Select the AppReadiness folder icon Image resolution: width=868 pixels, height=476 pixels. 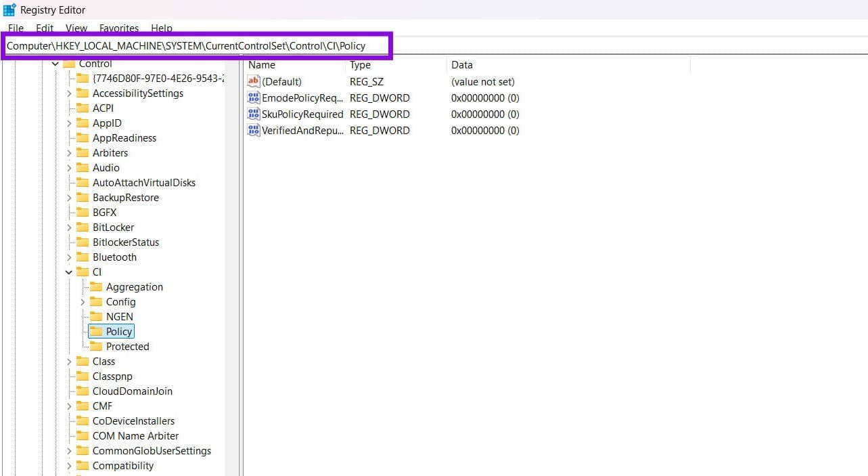click(83, 138)
